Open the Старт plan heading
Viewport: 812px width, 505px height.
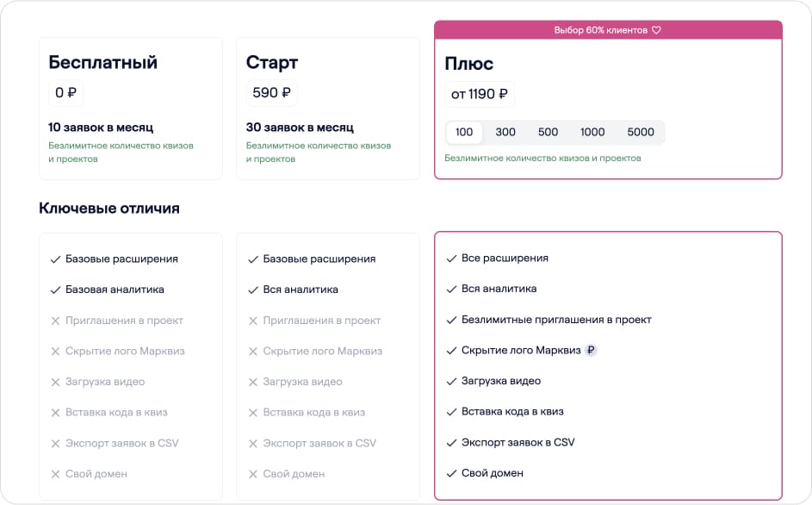[x=272, y=62]
